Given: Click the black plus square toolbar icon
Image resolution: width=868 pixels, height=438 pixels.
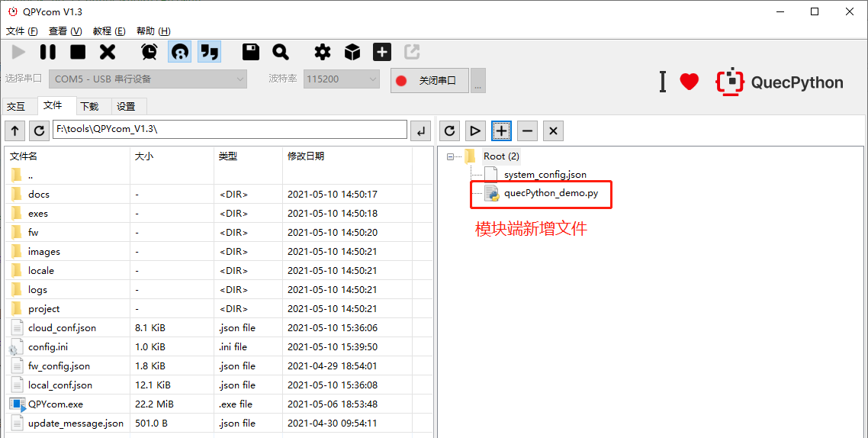Looking at the screenshot, I should [x=382, y=52].
